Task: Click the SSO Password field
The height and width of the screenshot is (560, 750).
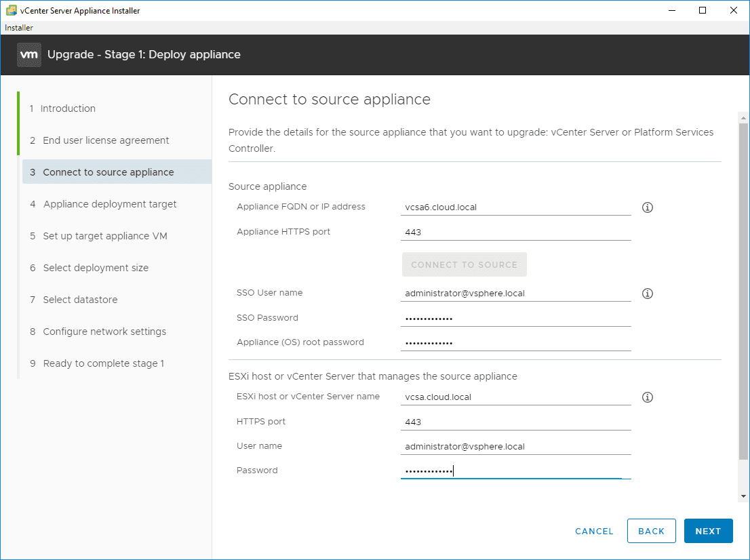Action: pyautogui.click(x=515, y=318)
